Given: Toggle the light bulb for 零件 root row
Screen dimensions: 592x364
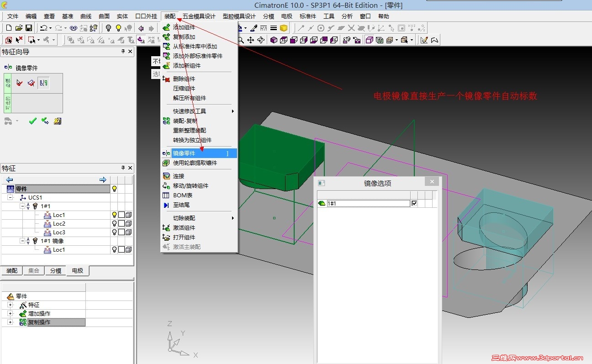Looking at the screenshot, I should tap(114, 189).
